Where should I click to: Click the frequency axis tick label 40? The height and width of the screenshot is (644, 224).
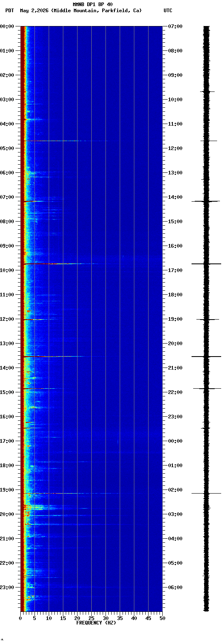(x=134, y=618)
